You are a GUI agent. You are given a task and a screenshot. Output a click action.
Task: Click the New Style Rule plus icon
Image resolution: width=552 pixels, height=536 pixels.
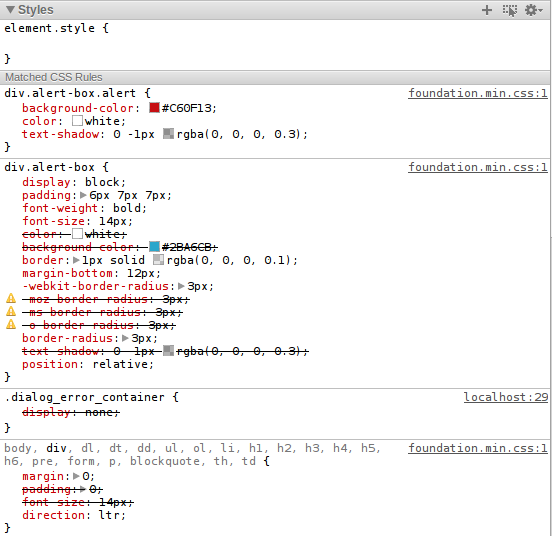(x=487, y=10)
